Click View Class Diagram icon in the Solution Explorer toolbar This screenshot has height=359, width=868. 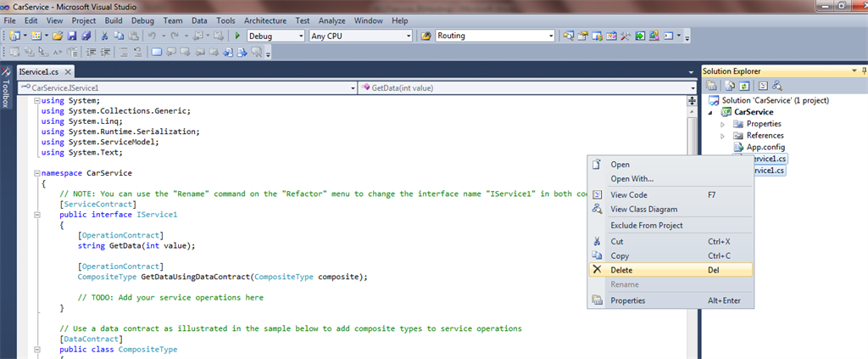tap(777, 86)
